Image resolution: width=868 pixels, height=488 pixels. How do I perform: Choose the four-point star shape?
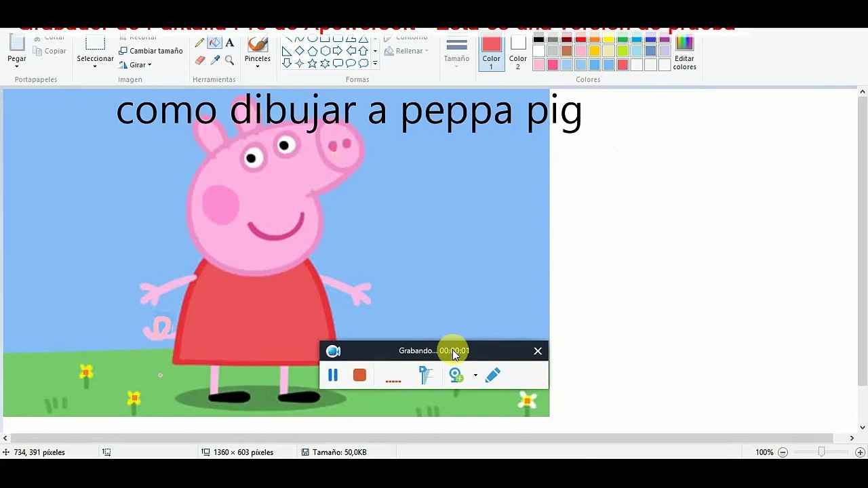point(299,63)
